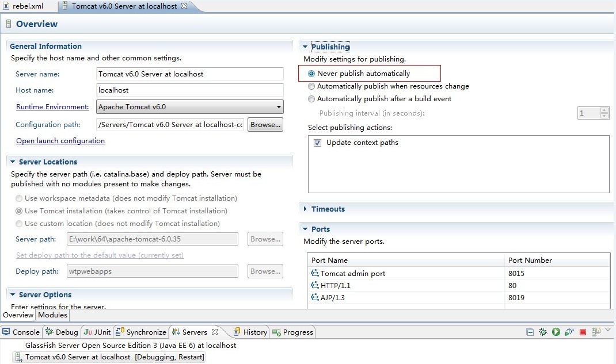This screenshot has height=364, width=616.
Task: Start the server with green play icon
Action: [556, 332]
